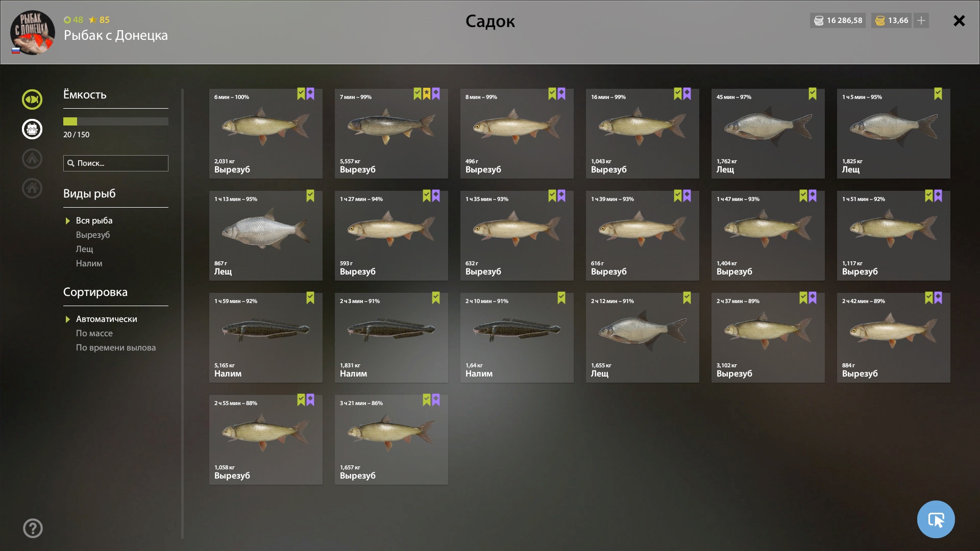The height and width of the screenshot is (551, 980).
Task: Select Вся рыба fish type filter
Action: point(94,220)
